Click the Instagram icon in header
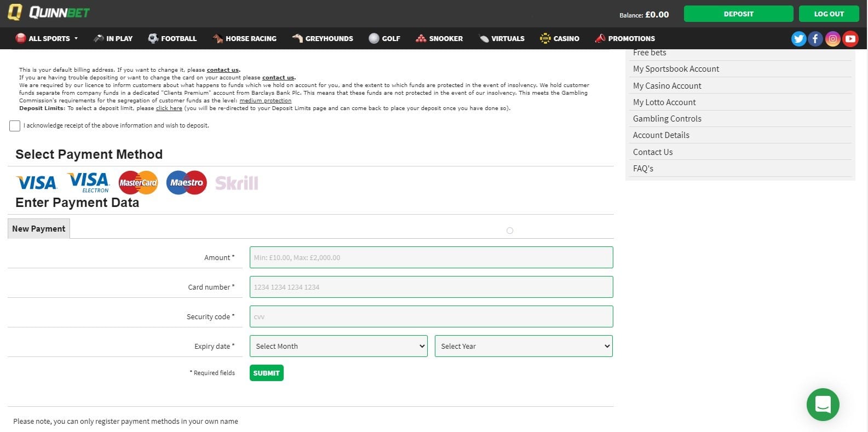This screenshot has width=868, height=432. (x=832, y=38)
